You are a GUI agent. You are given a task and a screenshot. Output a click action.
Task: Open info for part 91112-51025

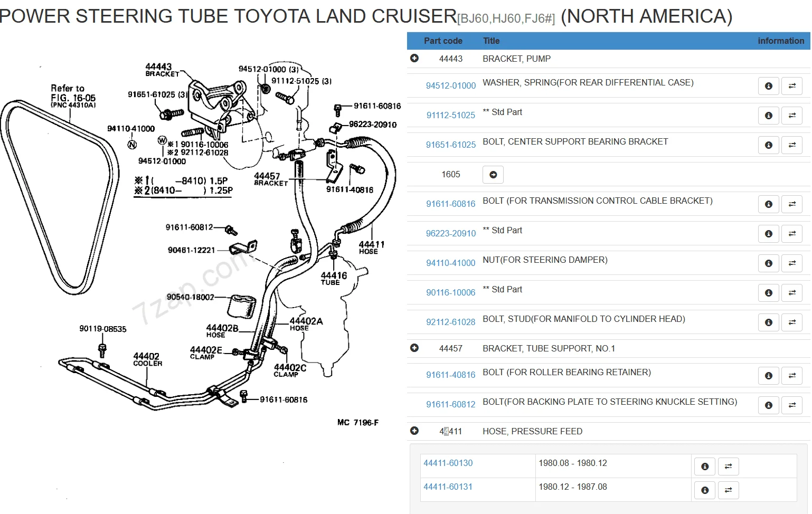[x=769, y=116]
